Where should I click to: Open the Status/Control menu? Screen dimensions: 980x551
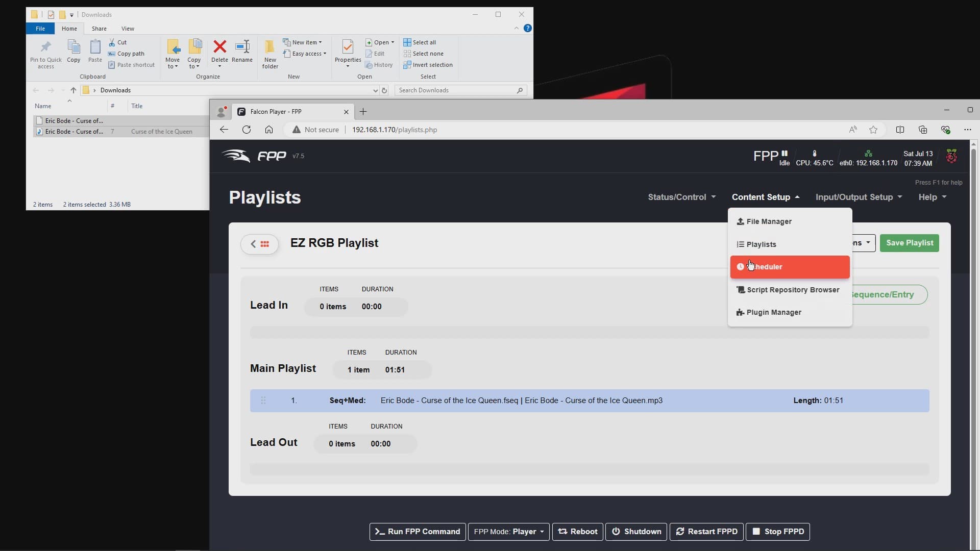coord(681,197)
